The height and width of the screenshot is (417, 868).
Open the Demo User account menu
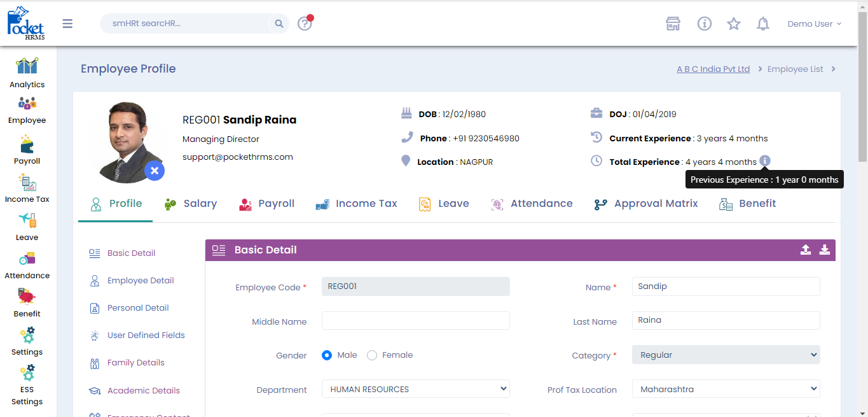pyautogui.click(x=814, y=24)
